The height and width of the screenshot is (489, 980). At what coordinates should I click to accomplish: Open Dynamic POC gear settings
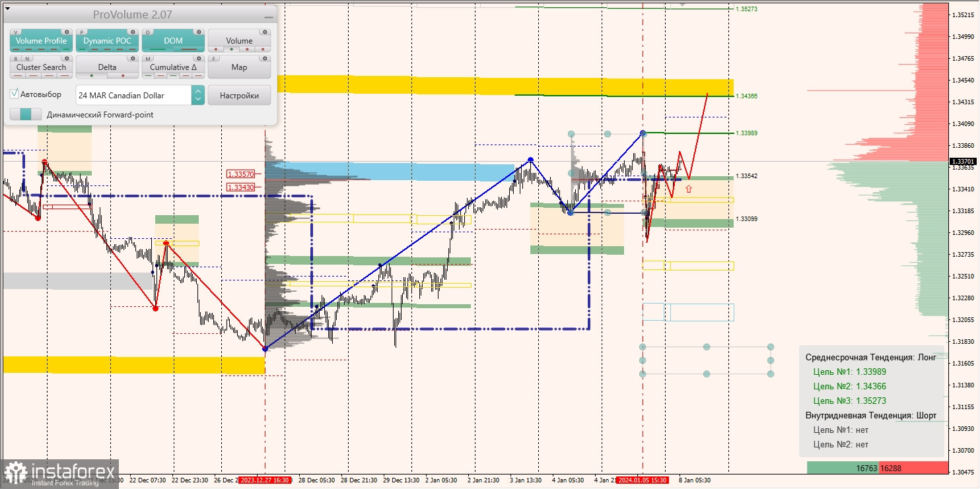(132, 32)
